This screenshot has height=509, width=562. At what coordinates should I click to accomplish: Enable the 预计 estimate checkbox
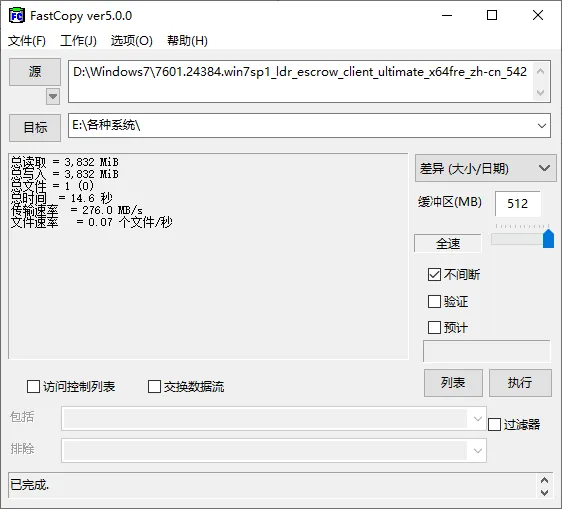[434, 327]
